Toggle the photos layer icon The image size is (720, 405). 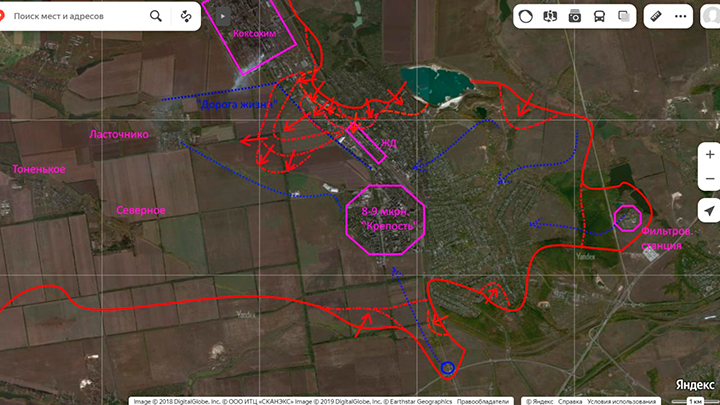point(575,16)
